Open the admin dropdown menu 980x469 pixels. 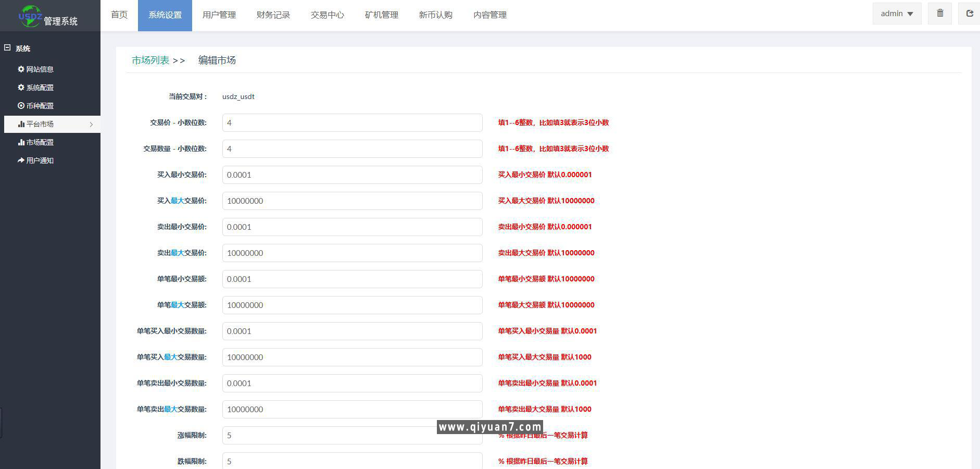[897, 14]
